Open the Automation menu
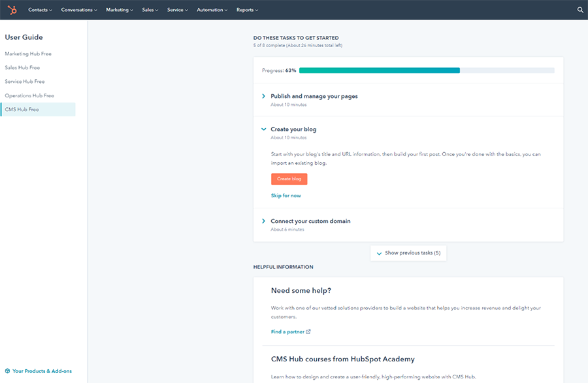This screenshot has width=588, height=383. (x=212, y=10)
